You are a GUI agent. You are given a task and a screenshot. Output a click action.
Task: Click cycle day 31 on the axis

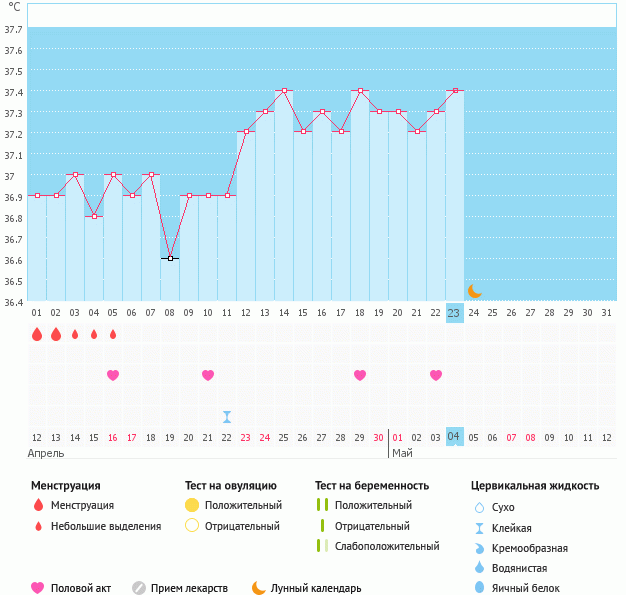pyautogui.click(x=606, y=313)
